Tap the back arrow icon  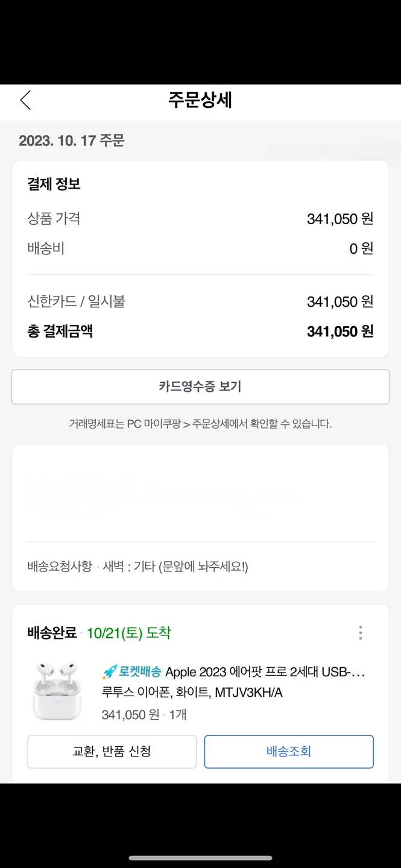25,100
